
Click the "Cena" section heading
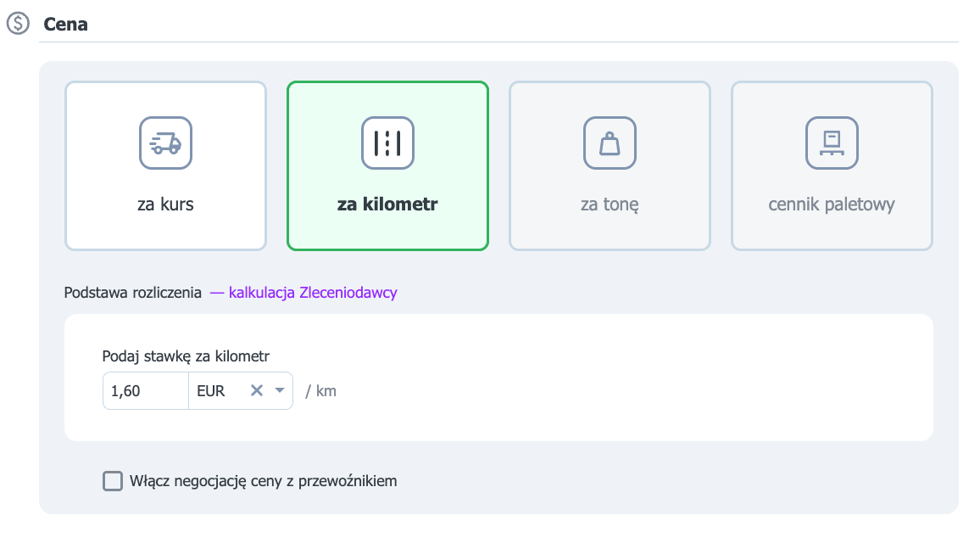65,25
